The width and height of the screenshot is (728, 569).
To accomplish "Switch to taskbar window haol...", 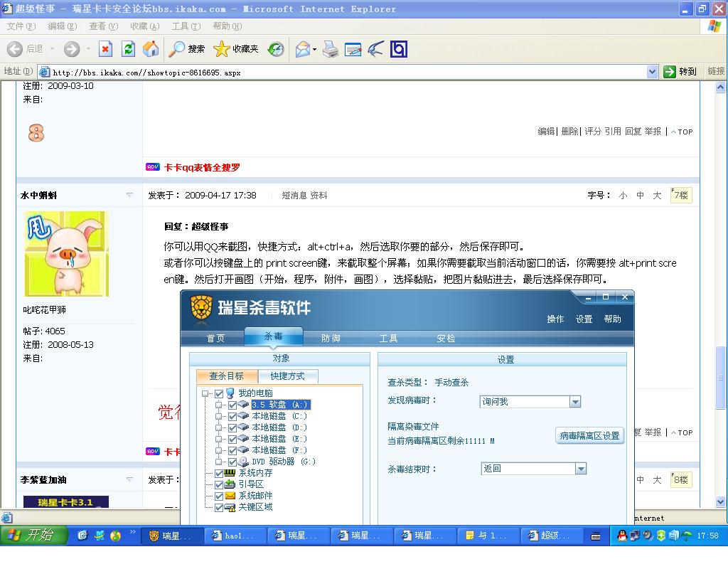I will tap(236, 536).
